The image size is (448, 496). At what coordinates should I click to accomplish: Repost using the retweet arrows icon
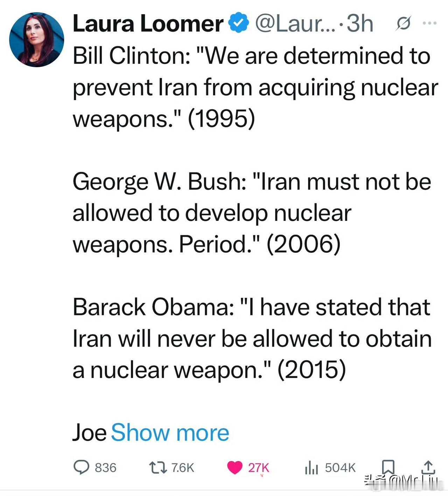pos(158,468)
